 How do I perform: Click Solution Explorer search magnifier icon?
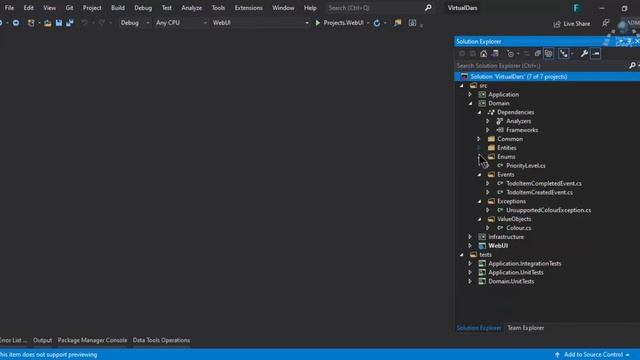coord(632,65)
